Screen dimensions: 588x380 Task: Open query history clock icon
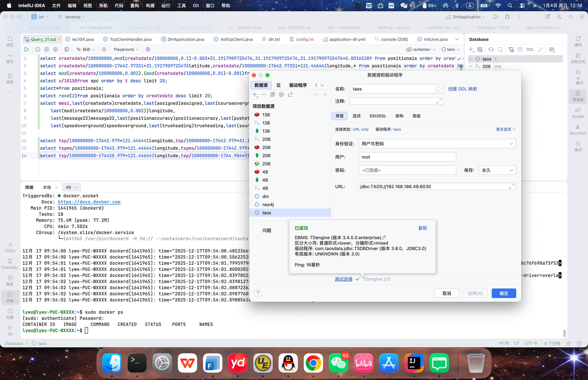coord(38,49)
